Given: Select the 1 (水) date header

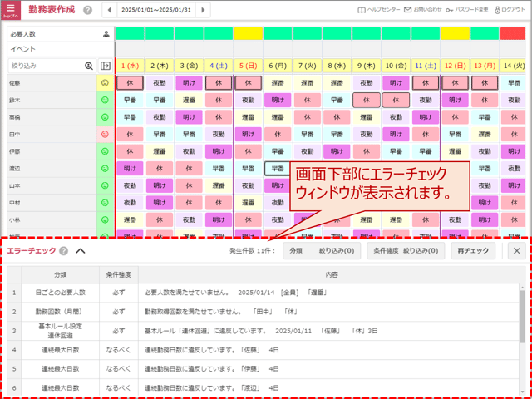Looking at the screenshot, I should pyautogui.click(x=130, y=66).
